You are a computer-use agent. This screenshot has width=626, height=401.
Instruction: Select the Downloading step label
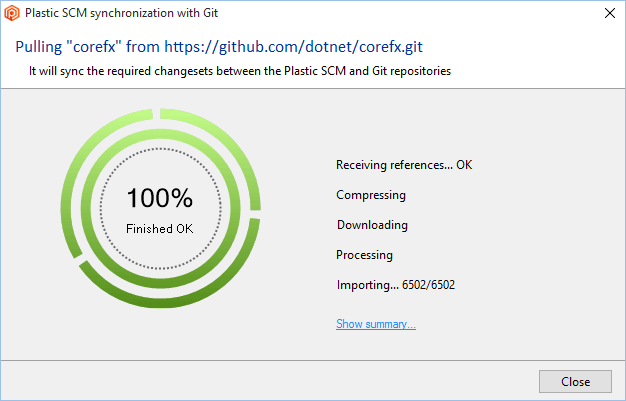[x=372, y=225]
